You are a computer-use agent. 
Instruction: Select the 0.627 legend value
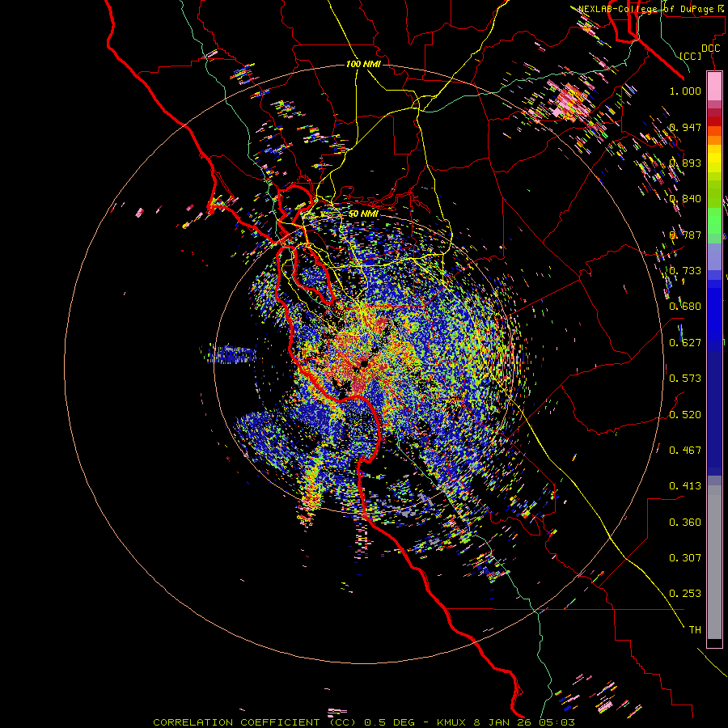point(685,343)
